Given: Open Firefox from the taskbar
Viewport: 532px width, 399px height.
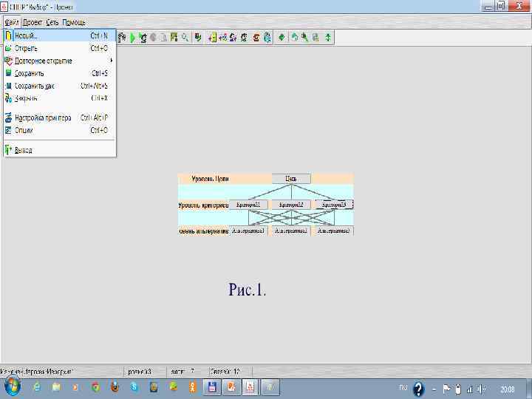Looking at the screenshot, I should [x=115, y=387].
